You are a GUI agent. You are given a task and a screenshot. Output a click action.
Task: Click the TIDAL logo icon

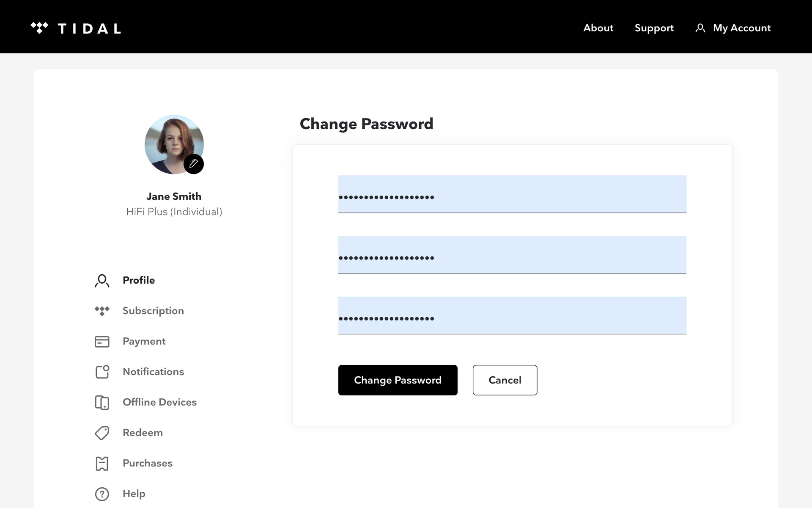(x=39, y=28)
